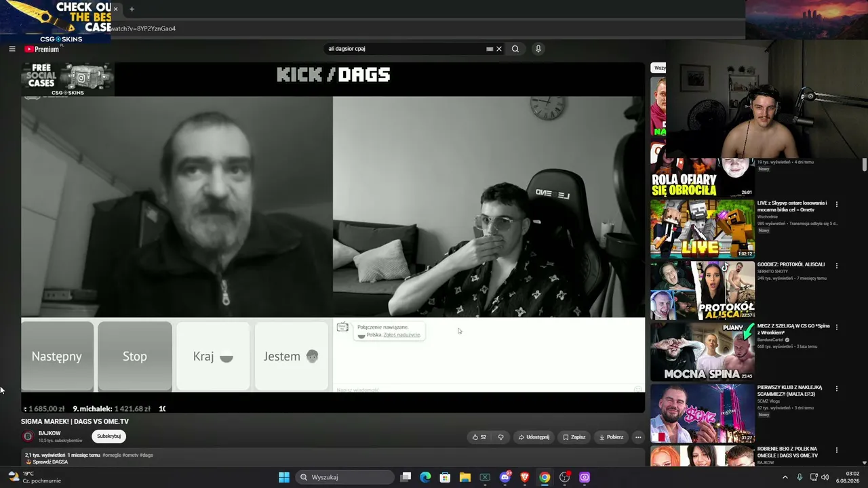
Task: Open the BAJKOW channel avatar
Action: pos(28,436)
